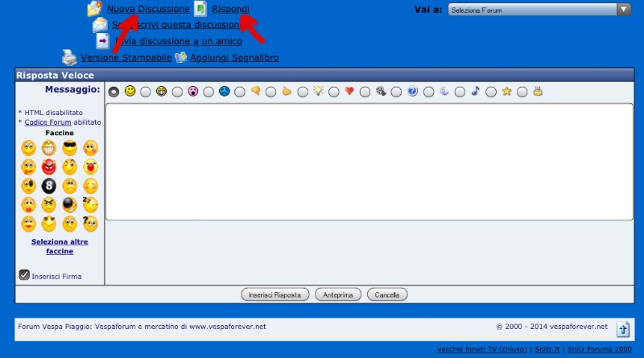The height and width of the screenshot is (358, 644).
Task: Insert the red angry devil emoticon
Action: pyautogui.click(x=49, y=167)
